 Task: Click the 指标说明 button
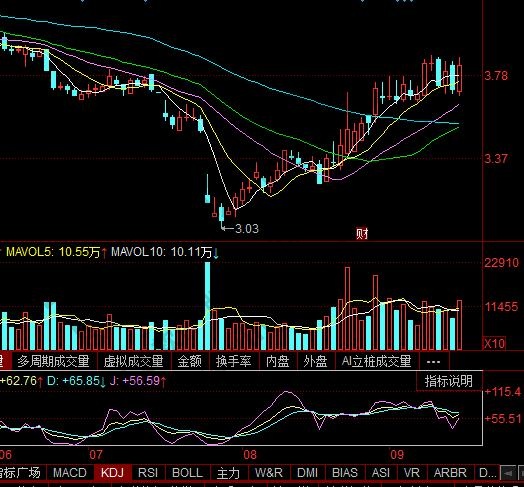(x=449, y=381)
